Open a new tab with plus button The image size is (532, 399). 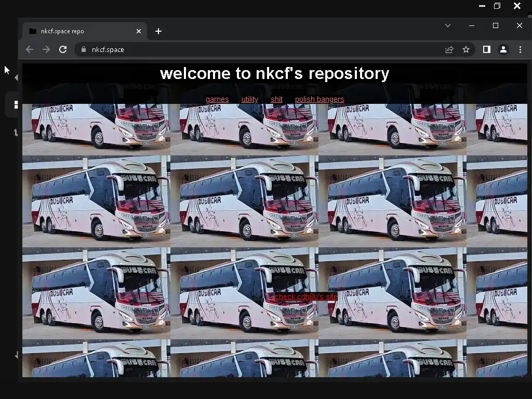click(158, 31)
